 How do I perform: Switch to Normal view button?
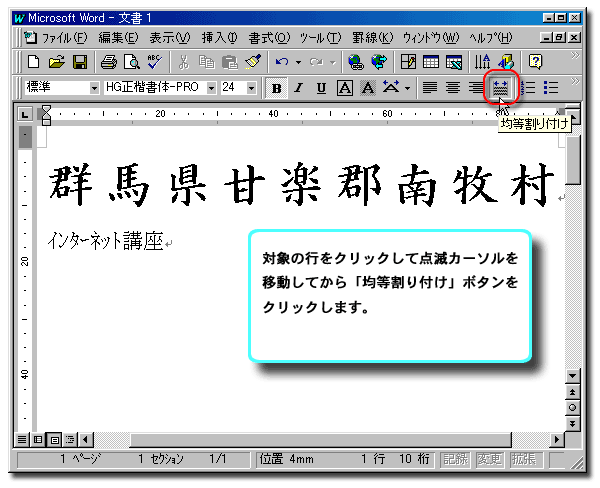(22, 439)
